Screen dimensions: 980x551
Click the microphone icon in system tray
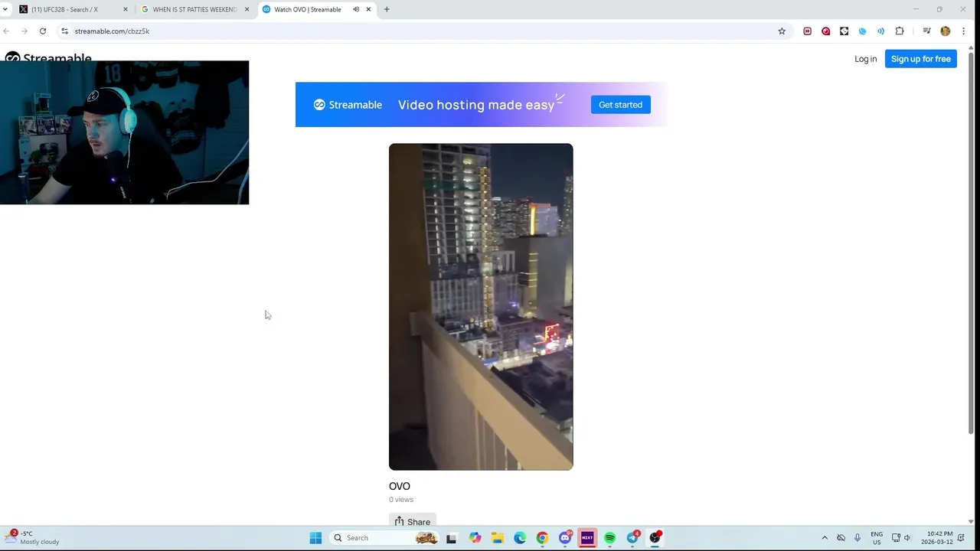point(857,538)
